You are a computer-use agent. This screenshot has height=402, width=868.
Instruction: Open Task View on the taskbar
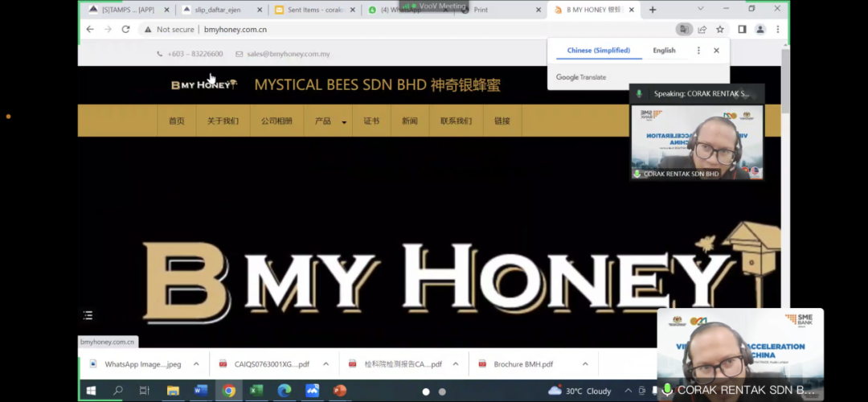pos(145,391)
